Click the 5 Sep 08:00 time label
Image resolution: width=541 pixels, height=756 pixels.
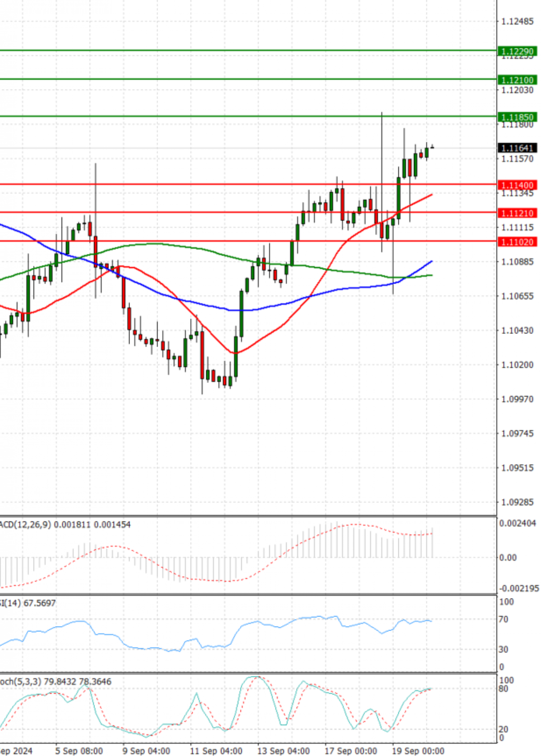pyautogui.click(x=79, y=751)
